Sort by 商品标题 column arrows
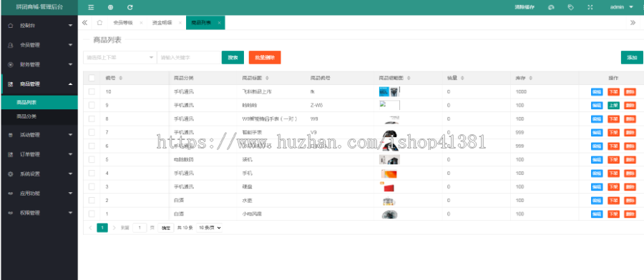This screenshot has height=280, width=644. tap(268, 78)
